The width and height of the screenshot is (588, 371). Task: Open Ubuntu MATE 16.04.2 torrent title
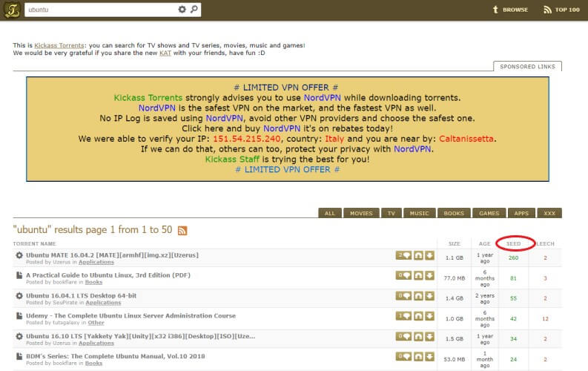112,255
